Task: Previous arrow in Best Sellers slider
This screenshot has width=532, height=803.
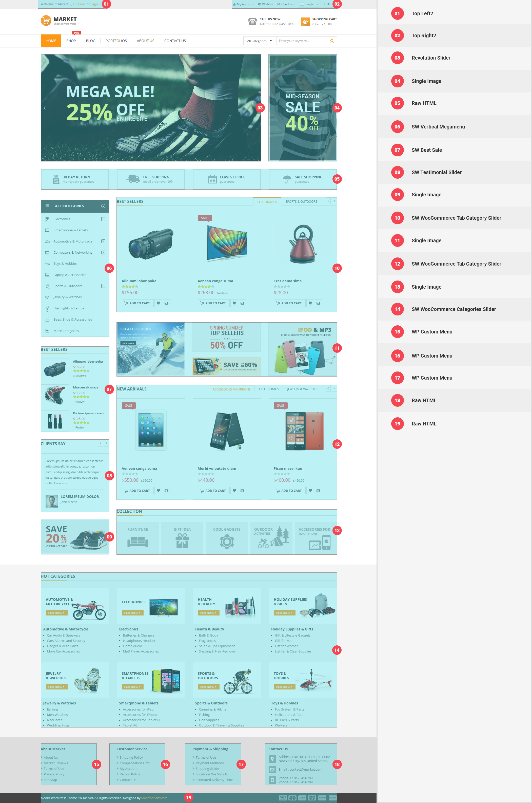Action: coord(328,201)
